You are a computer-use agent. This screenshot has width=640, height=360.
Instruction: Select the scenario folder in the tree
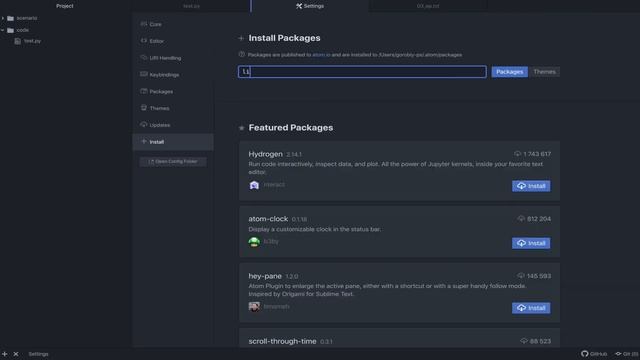[22, 18]
